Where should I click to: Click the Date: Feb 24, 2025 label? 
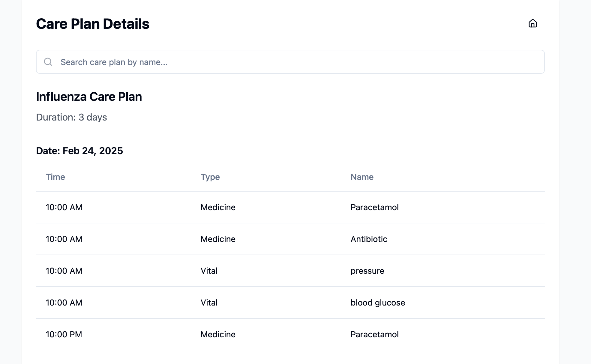(79, 151)
